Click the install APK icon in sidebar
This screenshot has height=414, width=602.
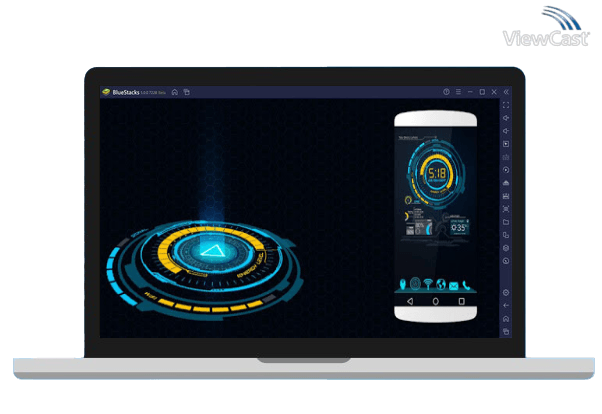click(x=506, y=183)
